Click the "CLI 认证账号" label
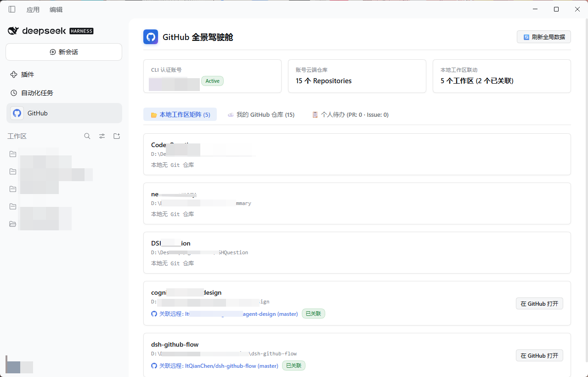This screenshot has height=377, width=588. tap(166, 70)
